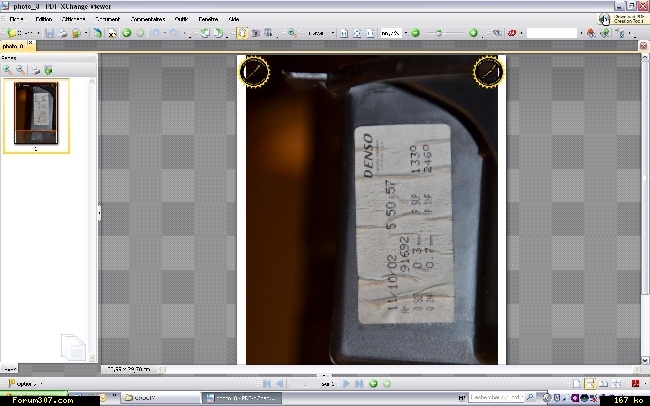
Task: Click the email document icon
Action: pyautogui.click(x=76, y=33)
